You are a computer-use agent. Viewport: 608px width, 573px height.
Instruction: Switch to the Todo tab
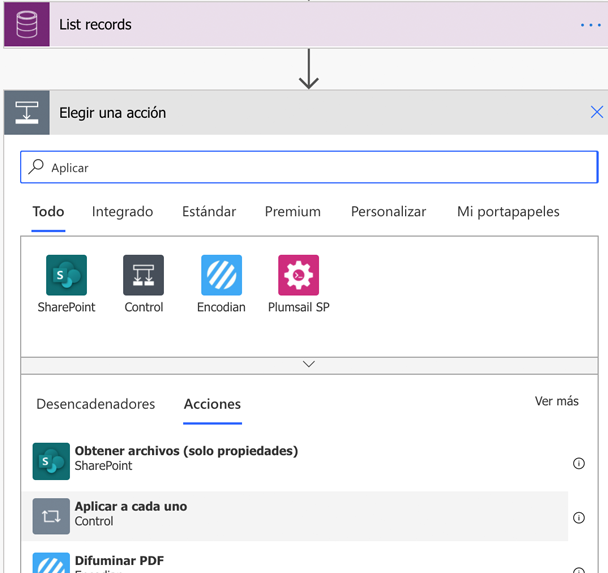pyautogui.click(x=48, y=212)
